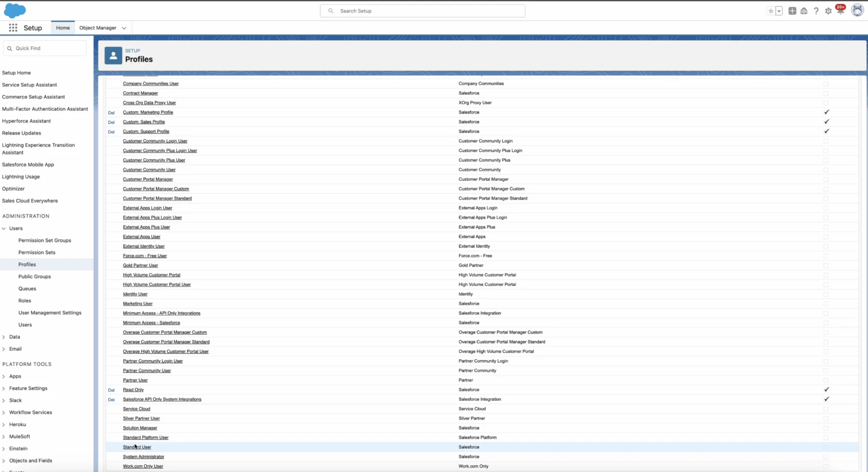Image resolution: width=868 pixels, height=472 pixels.
Task: Open the Contract Manager profile
Action: (x=141, y=93)
